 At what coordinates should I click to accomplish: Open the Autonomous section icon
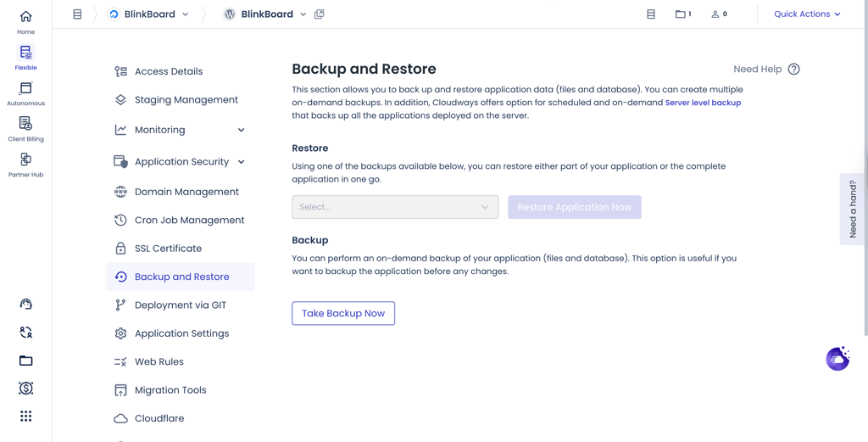[x=25, y=88]
